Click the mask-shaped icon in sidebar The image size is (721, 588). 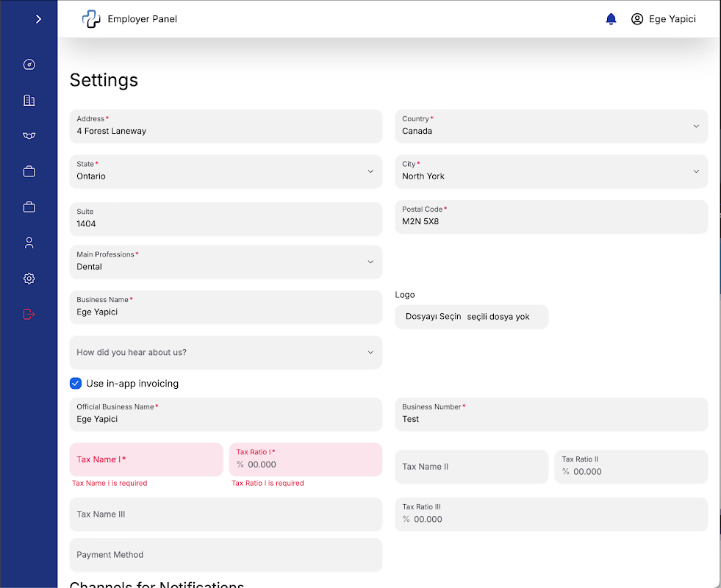(29, 136)
